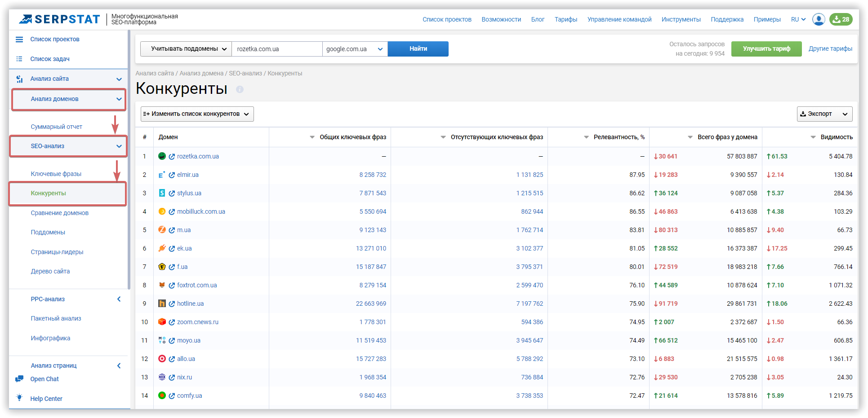Open external link icon for elmir.ua

click(x=172, y=175)
